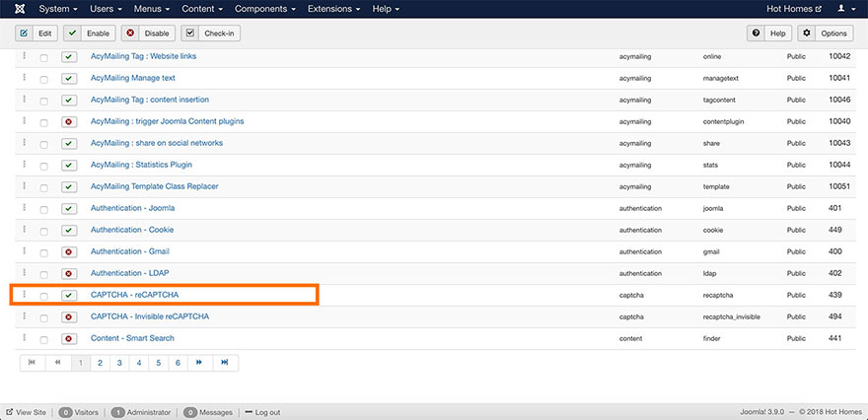Click View Site in status bar

click(x=26, y=412)
